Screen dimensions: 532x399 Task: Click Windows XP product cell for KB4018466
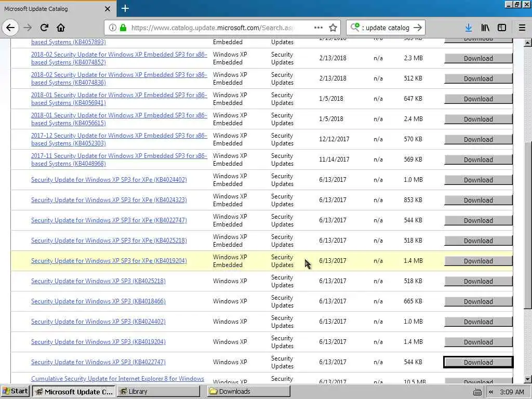pos(230,301)
